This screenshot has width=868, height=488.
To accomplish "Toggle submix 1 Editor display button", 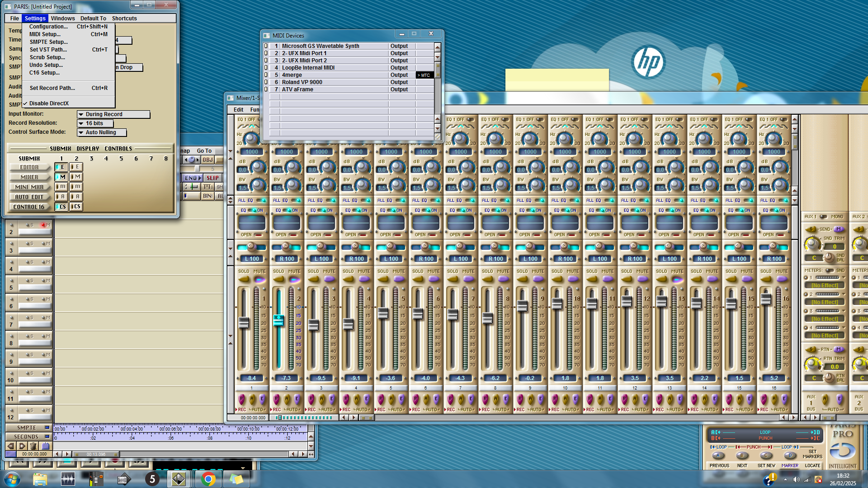I will [61, 167].
